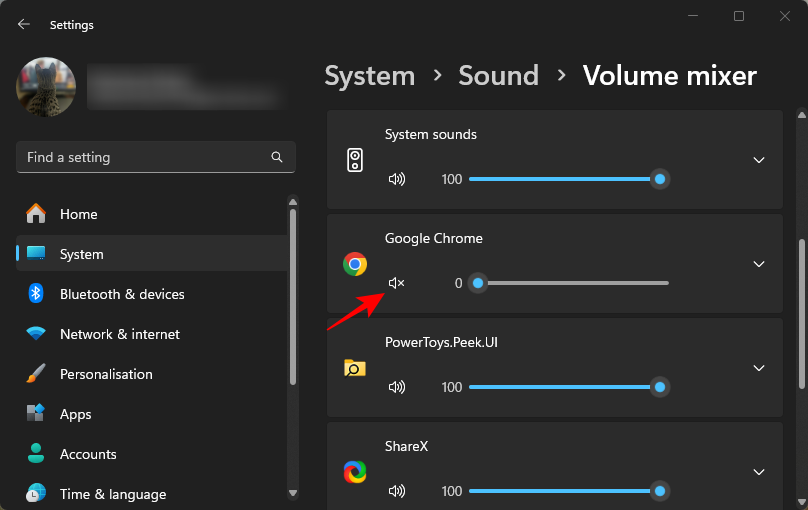
Task: Expand the ShareX options chevron
Action: (759, 472)
